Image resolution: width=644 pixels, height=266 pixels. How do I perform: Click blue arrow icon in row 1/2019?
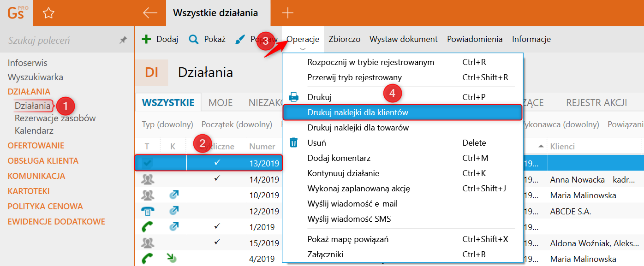[174, 227]
